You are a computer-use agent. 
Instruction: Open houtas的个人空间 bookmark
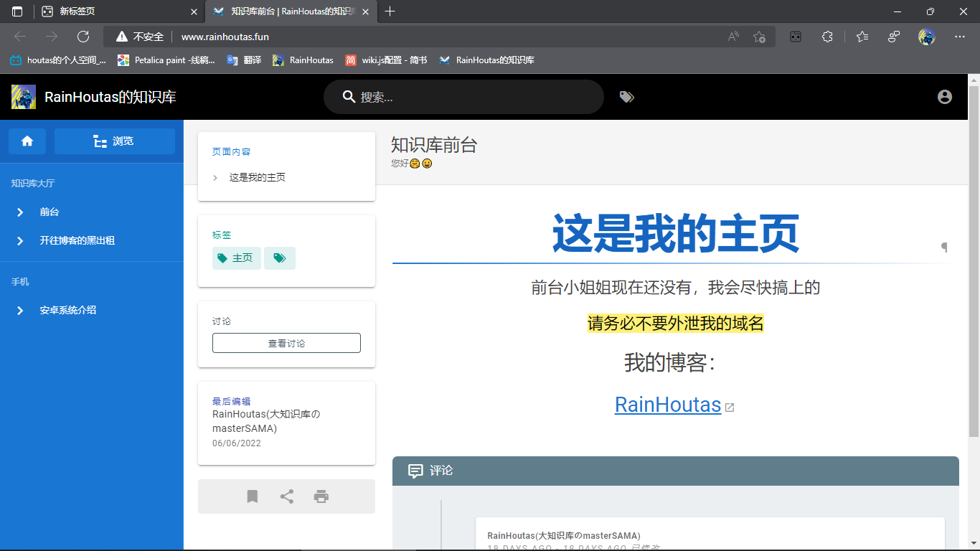(x=58, y=60)
